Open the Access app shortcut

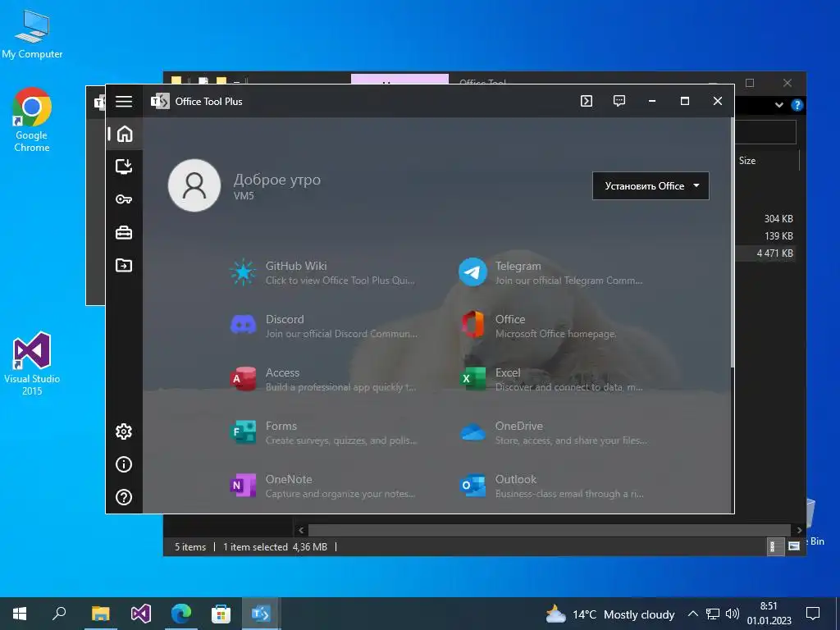[x=323, y=379]
